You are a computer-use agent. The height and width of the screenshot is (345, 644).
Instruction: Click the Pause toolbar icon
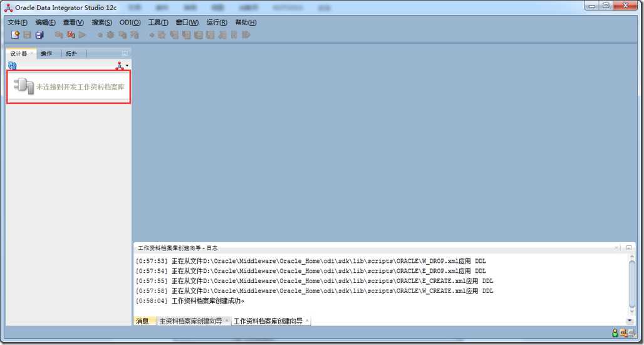tap(234, 35)
